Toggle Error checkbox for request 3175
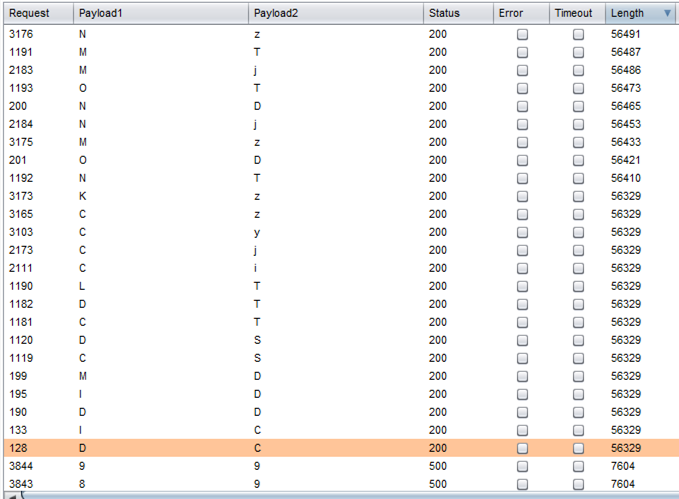 (522, 143)
